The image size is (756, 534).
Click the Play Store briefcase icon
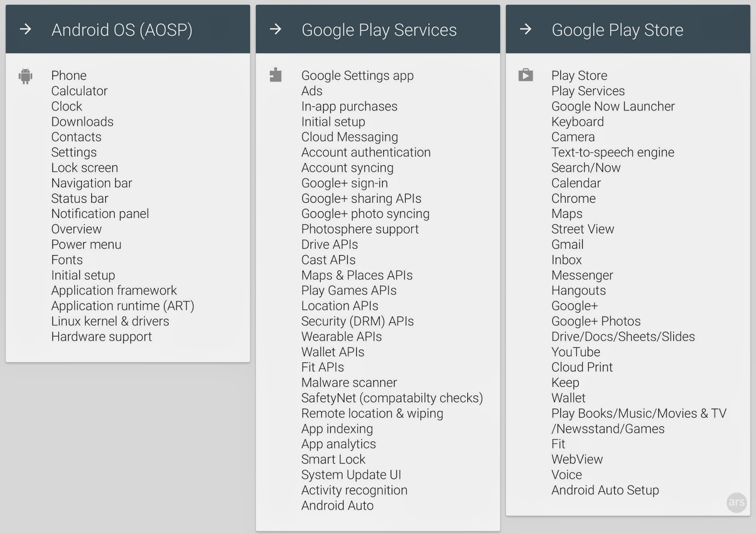click(x=526, y=75)
